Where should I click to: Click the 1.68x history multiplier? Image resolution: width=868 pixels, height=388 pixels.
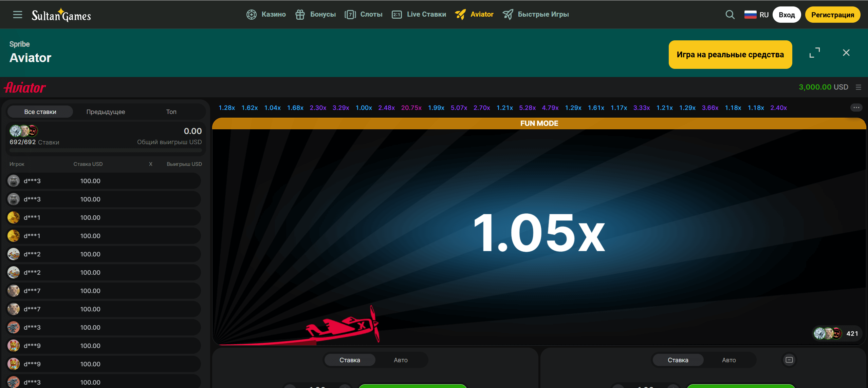pos(295,108)
